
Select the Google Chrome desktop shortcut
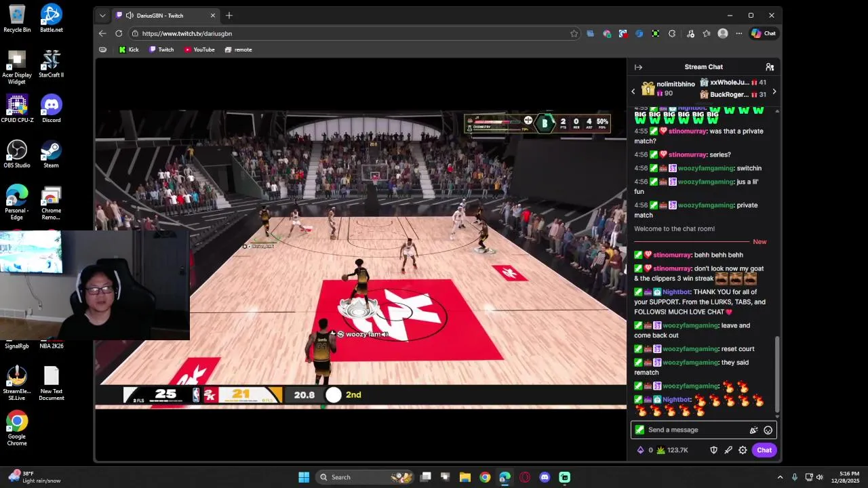click(x=17, y=428)
